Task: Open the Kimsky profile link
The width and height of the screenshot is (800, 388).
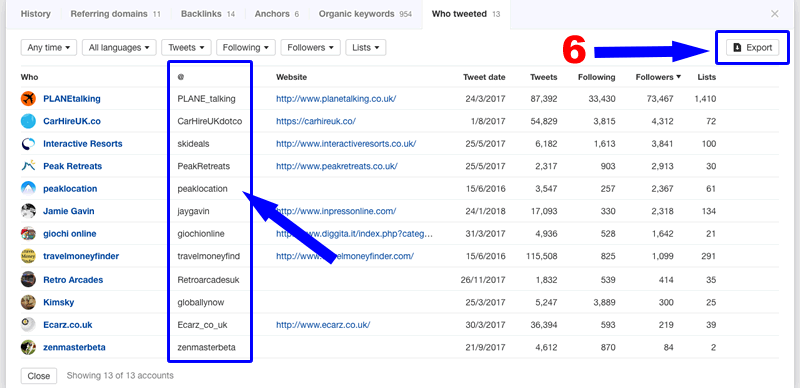Action: pos(59,302)
